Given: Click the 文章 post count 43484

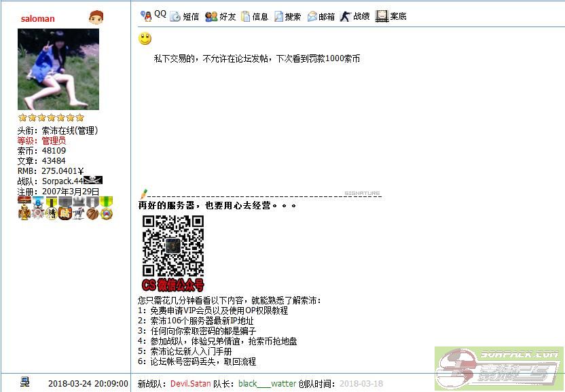Looking at the screenshot, I should click(x=54, y=161).
